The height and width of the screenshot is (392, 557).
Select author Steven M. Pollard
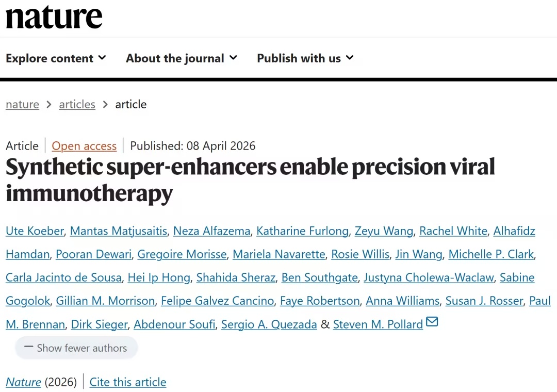[x=378, y=324]
